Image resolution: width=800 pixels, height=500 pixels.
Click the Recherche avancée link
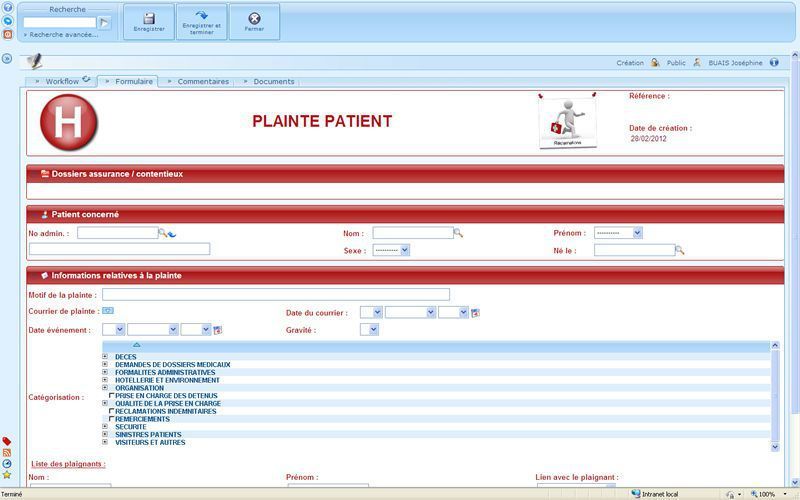tap(63, 35)
